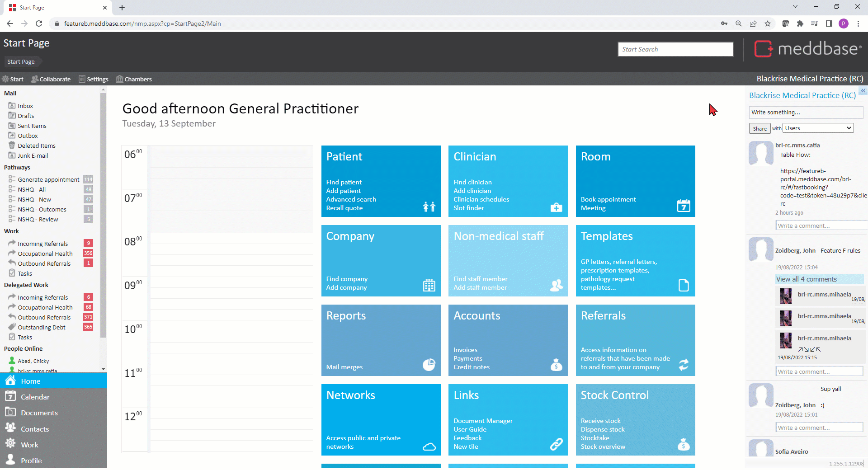Click the Referrals tile arrows icon
The width and height of the screenshot is (868, 470).
coord(683,365)
